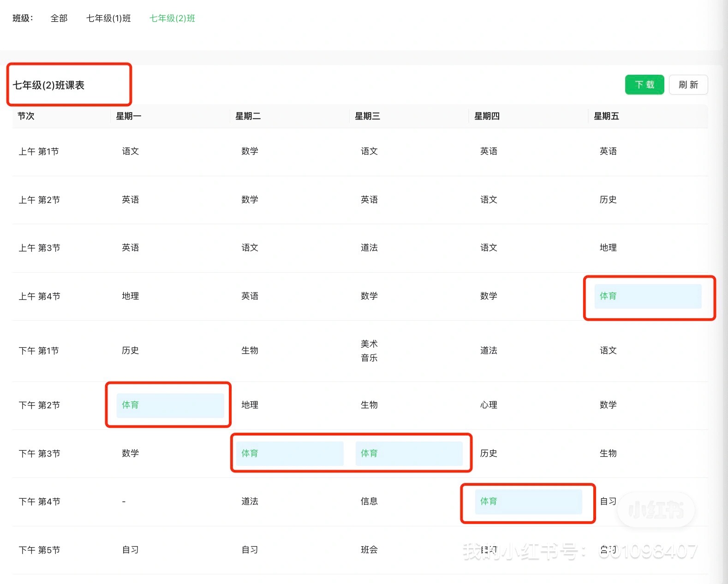The width and height of the screenshot is (728, 584).
Task: Click the green 下载 download button
Action: coord(644,85)
